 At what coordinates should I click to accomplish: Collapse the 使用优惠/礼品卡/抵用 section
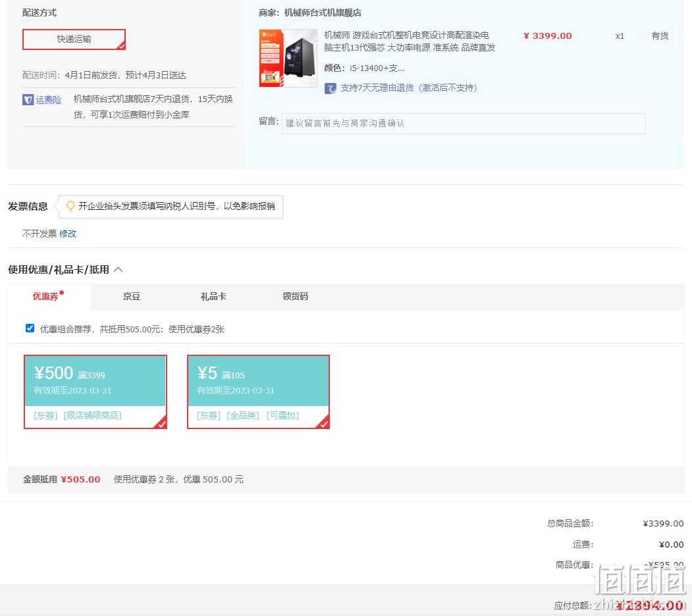[x=119, y=270]
